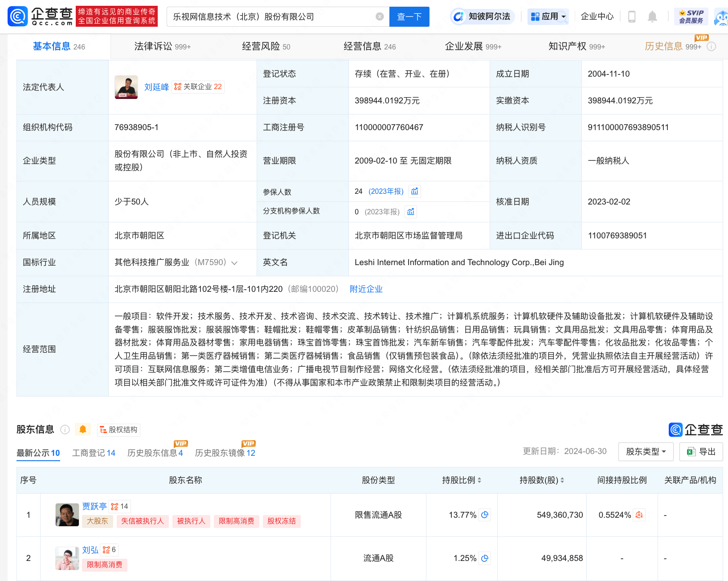Click the 纳税人识别号 value 911100007693890511

coord(628,127)
